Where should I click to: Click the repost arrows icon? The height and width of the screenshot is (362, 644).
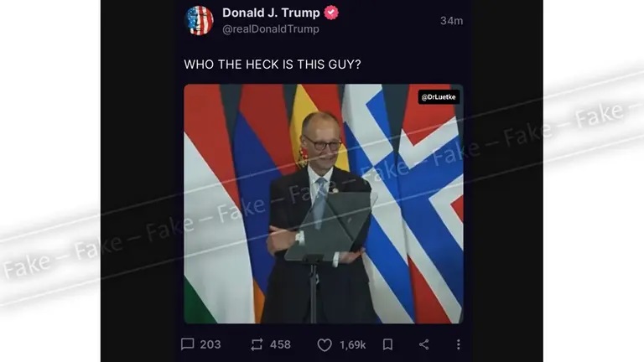pos(257,344)
